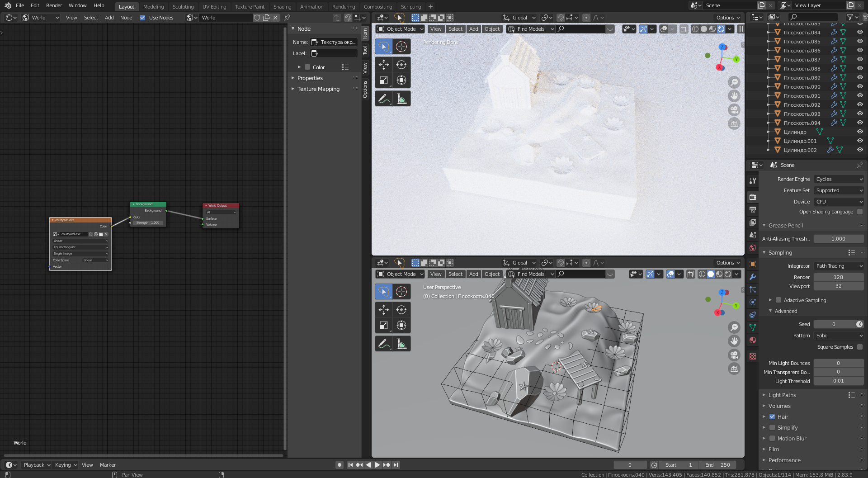Select the Scale tool in top viewport
This screenshot has width=868, height=478.
tap(384, 80)
